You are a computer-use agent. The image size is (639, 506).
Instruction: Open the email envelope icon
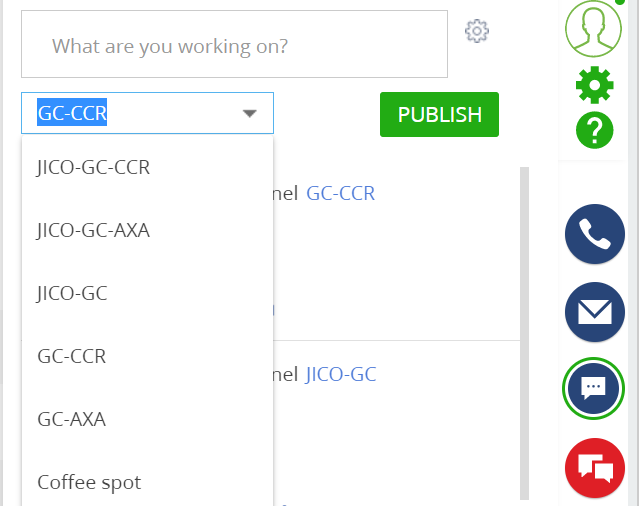595,312
